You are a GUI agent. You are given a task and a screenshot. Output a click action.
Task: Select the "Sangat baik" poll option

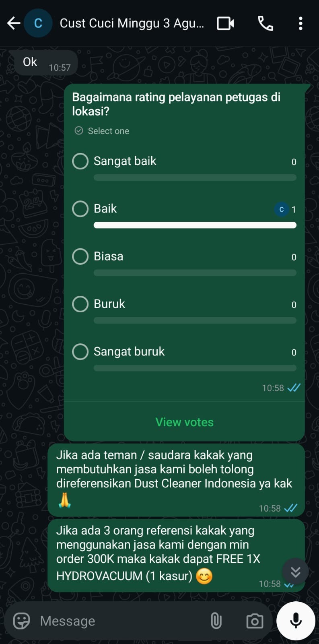184,166
